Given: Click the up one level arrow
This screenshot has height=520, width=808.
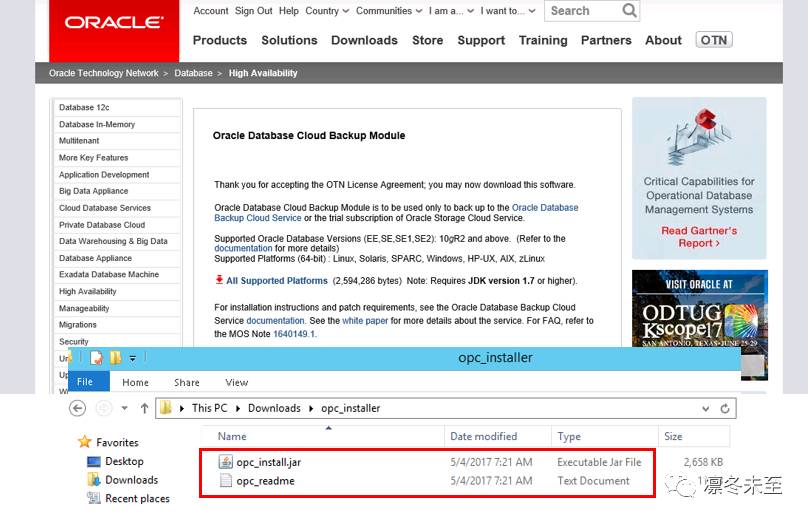Looking at the screenshot, I should coord(144,408).
